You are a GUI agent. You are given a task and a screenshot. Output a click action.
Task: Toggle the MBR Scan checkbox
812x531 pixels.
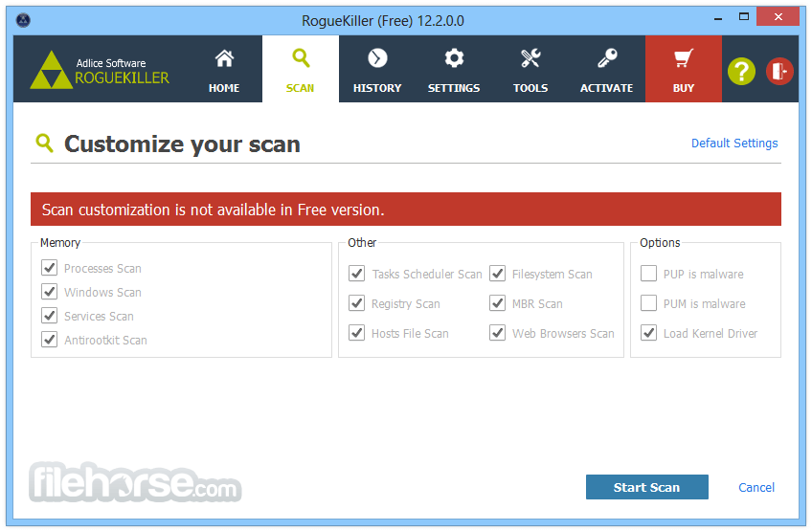[498, 303]
